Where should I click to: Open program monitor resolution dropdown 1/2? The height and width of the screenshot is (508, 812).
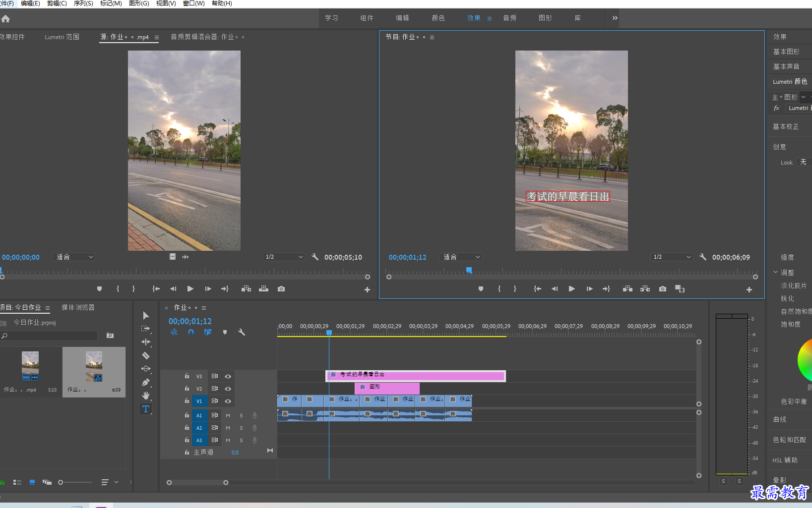tap(672, 257)
